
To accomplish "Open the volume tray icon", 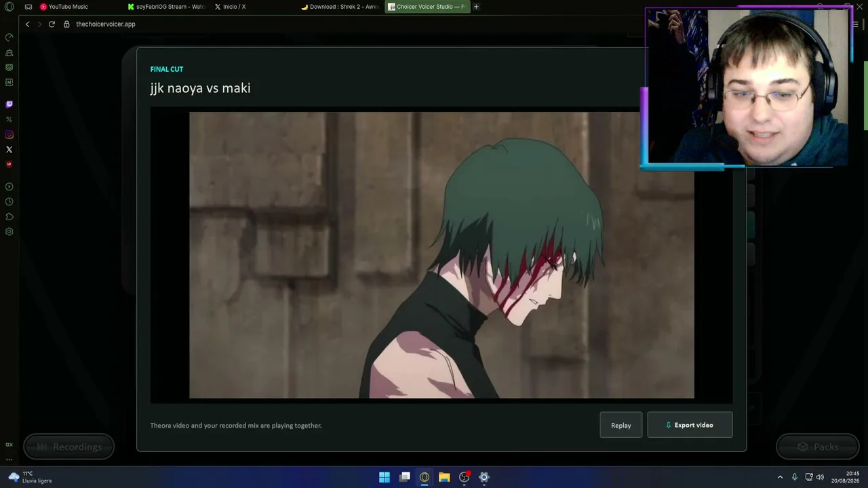I will pyautogui.click(x=820, y=477).
